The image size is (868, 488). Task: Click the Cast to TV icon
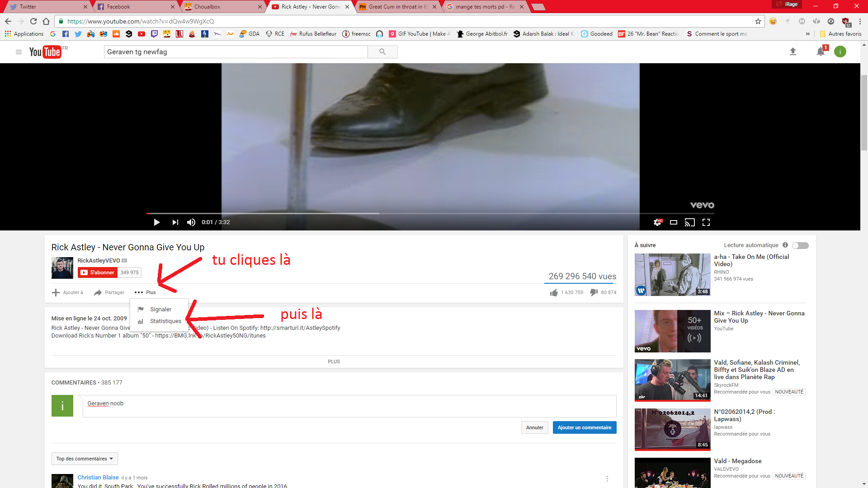tap(689, 222)
